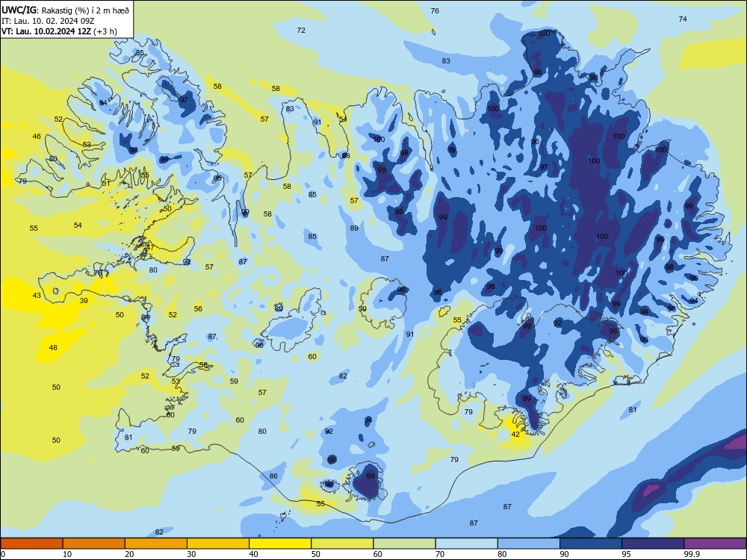Screen dimensions: 747x560
Task: Select the 40–50 bright yellow legend swatch
Action: [280, 544]
